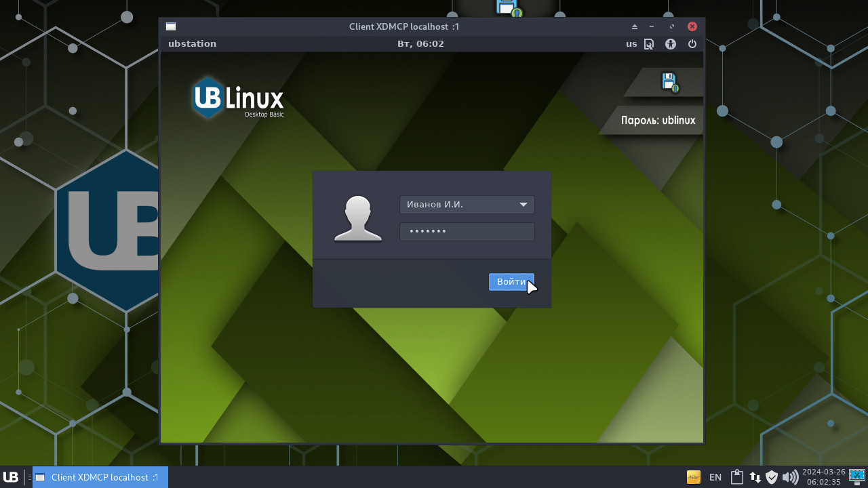Open the yellow Notes tray icon
The width and height of the screenshot is (868, 488).
tap(693, 477)
